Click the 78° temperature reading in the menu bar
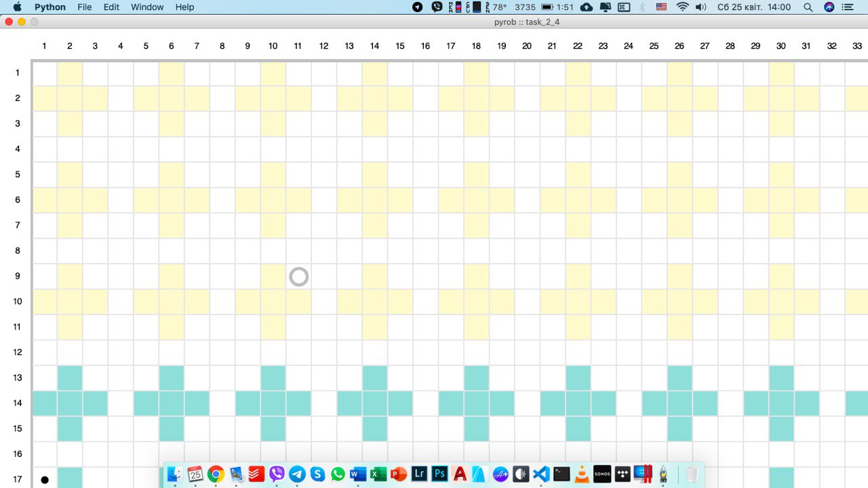Screen dimensions: 868x488 500,7
